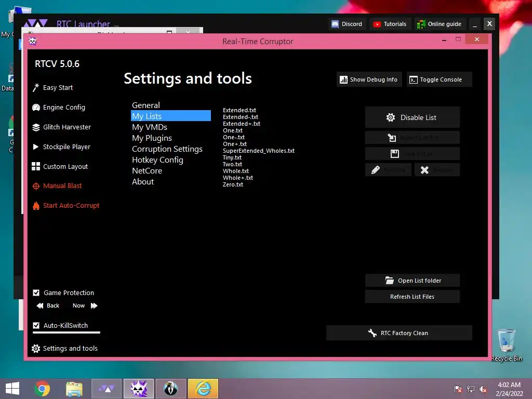The height and width of the screenshot is (399, 532).
Task: Select Extended-.txt in the list
Action: click(240, 117)
